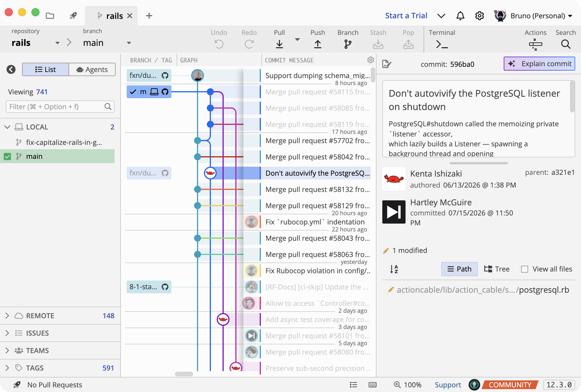Open the branch main dropdown
This screenshot has height=392, width=581.
pyautogui.click(x=129, y=43)
